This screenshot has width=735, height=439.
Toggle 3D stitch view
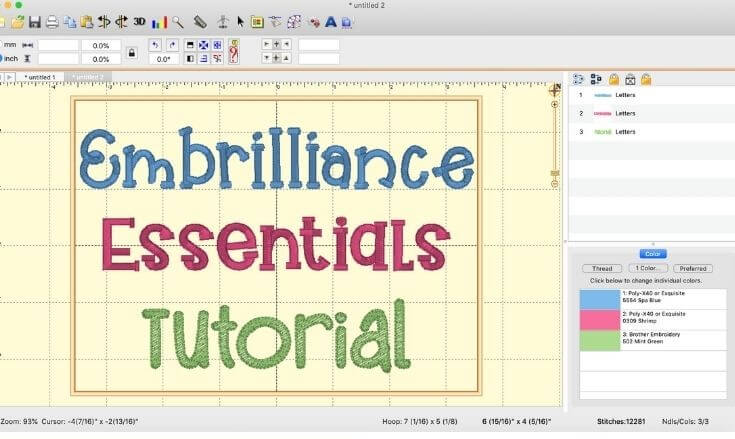coord(139,21)
